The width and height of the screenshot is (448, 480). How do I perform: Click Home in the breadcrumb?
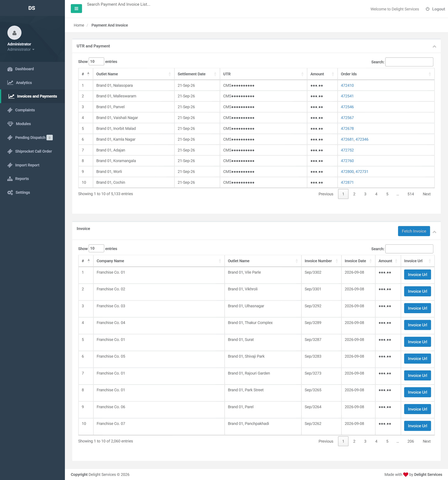(79, 25)
